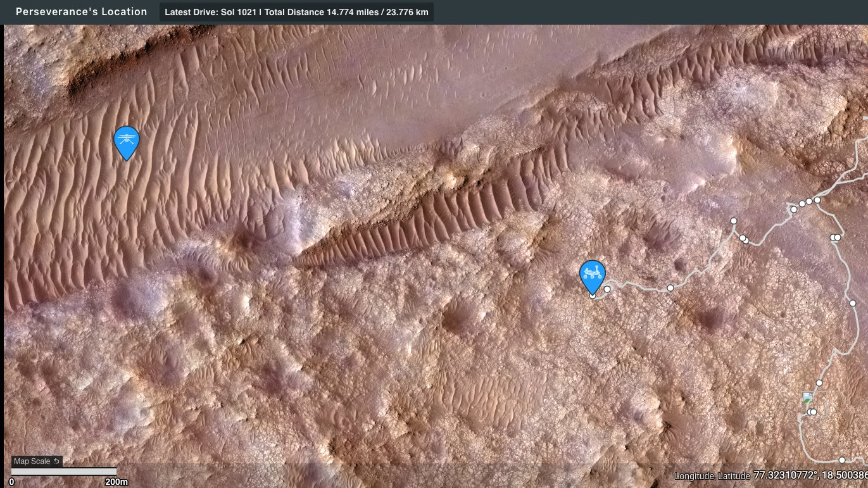Screen dimensions: 868x488
Task: Click the single waypoint at the path's sharp bend north-east of the rover
Action: click(x=734, y=221)
